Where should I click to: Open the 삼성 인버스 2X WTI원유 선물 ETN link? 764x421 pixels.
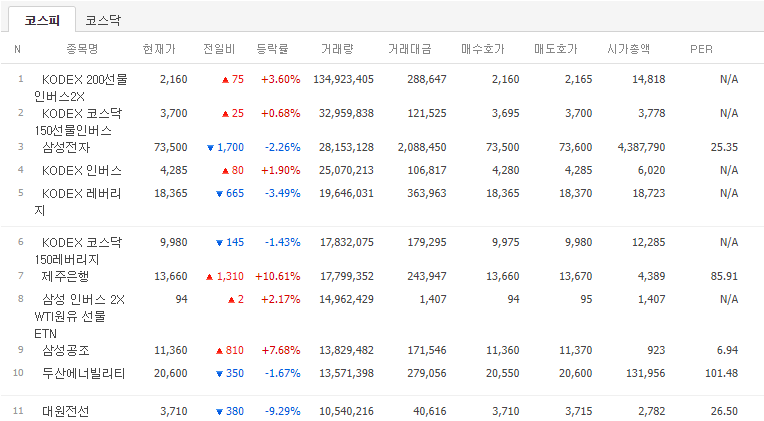click(x=79, y=316)
